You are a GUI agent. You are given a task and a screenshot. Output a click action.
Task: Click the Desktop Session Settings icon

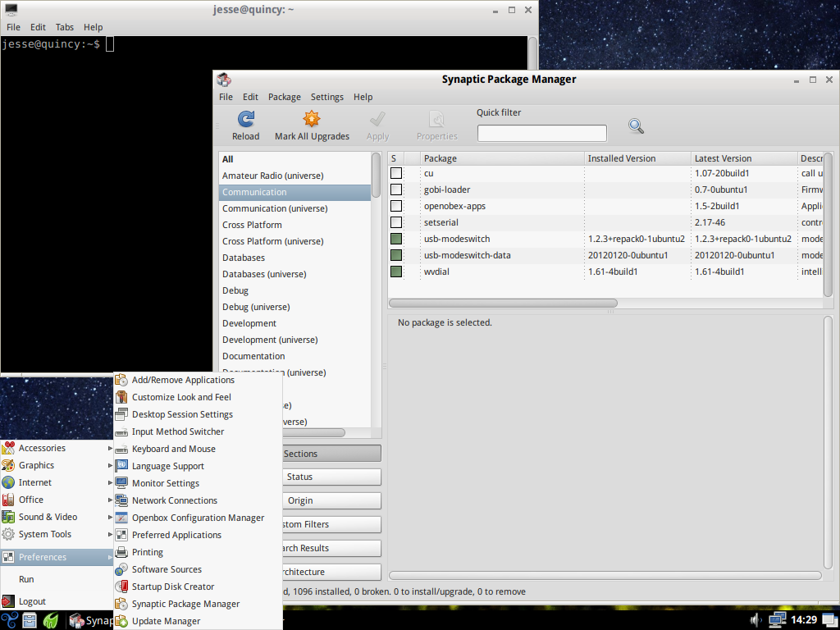pos(121,414)
